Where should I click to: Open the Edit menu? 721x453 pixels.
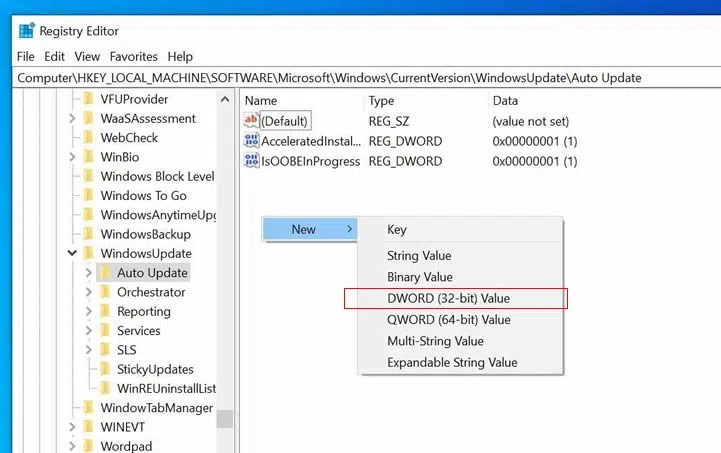click(x=54, y=57)
